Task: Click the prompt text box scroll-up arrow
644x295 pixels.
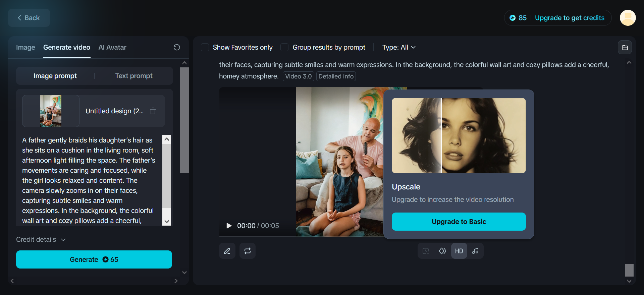Action: (x=167, y=139)
